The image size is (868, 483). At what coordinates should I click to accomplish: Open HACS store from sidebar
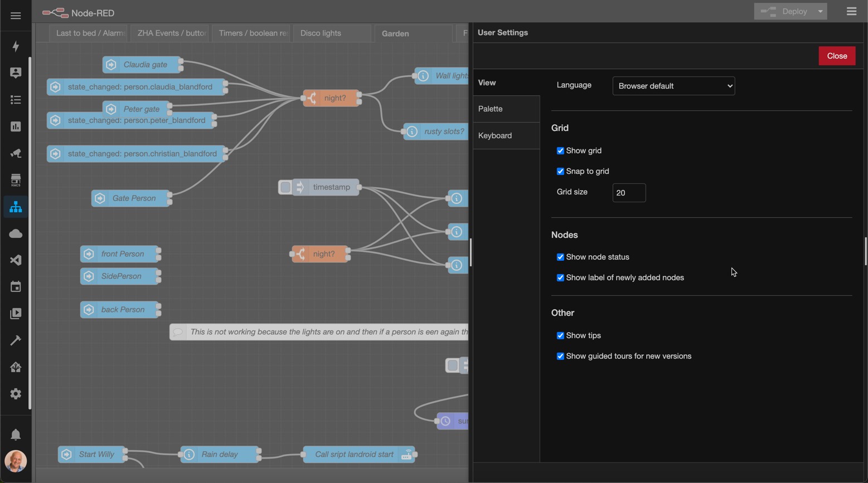(x=16, y=180)
